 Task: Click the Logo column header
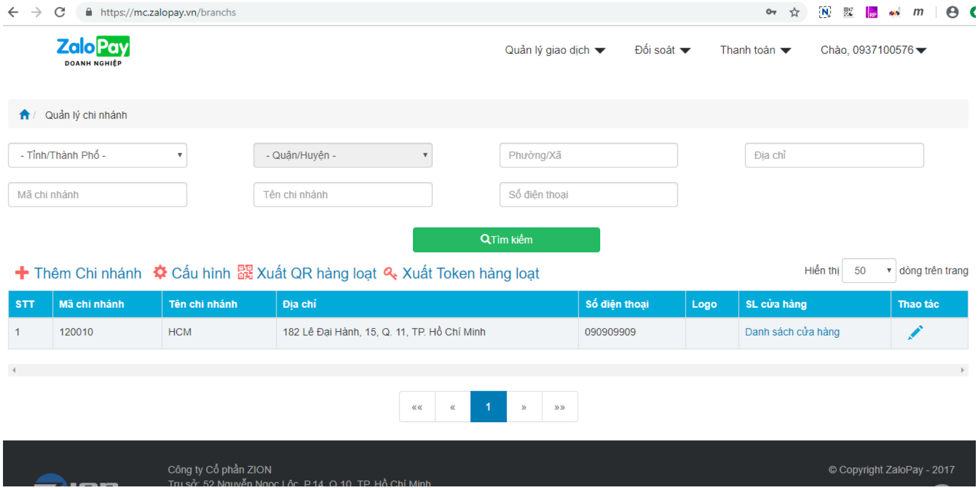[712, 304]
